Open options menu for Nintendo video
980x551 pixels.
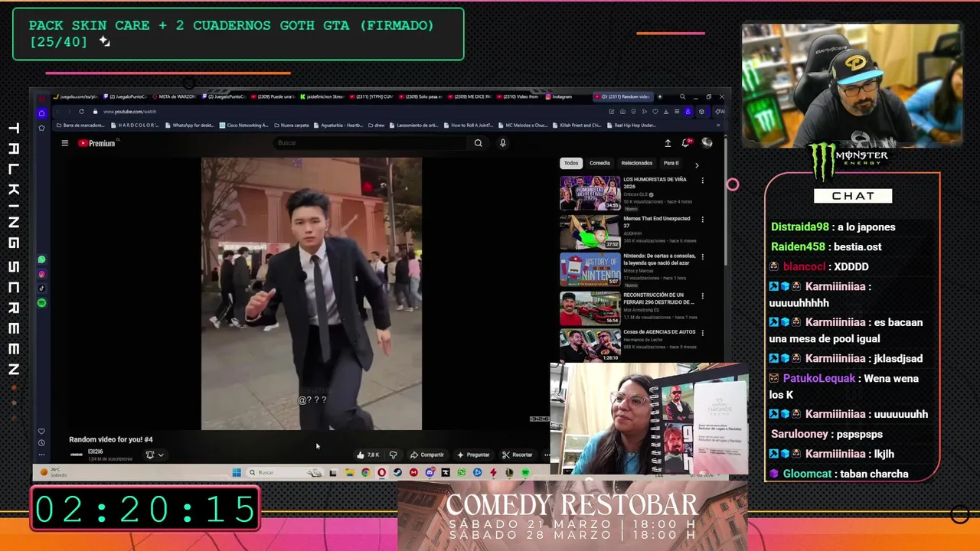click(x=702, y=257)
